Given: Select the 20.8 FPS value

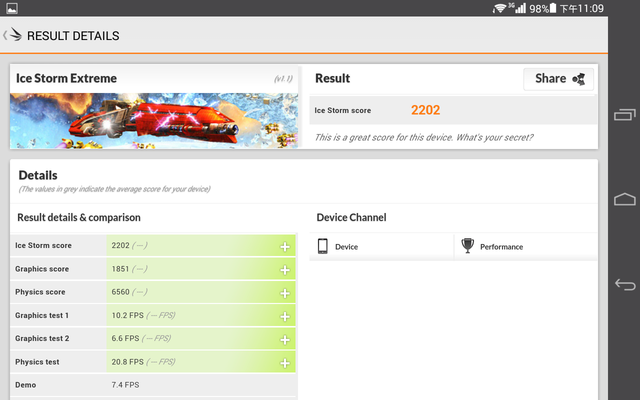Looking at the screenshot, I should coord(127,362).
